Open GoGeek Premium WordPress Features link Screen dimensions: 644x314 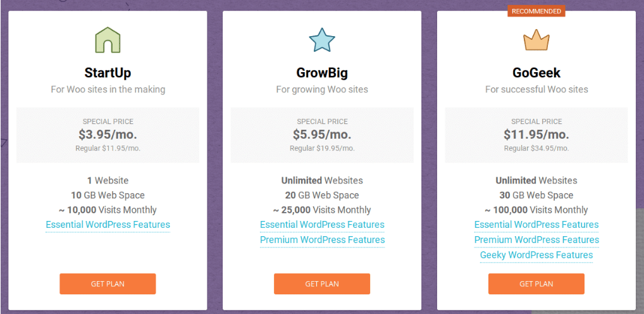click(x=537, y=239)
